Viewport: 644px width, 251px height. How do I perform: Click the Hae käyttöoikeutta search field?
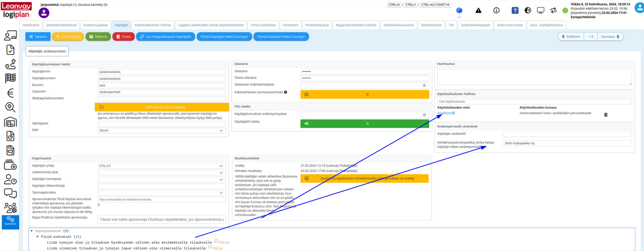point(534,102)
